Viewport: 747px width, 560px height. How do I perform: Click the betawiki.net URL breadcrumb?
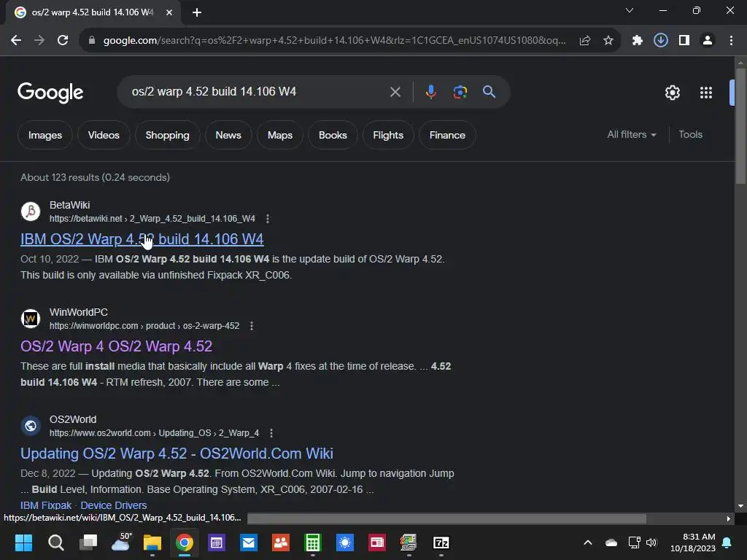click(x=152, y=219)
